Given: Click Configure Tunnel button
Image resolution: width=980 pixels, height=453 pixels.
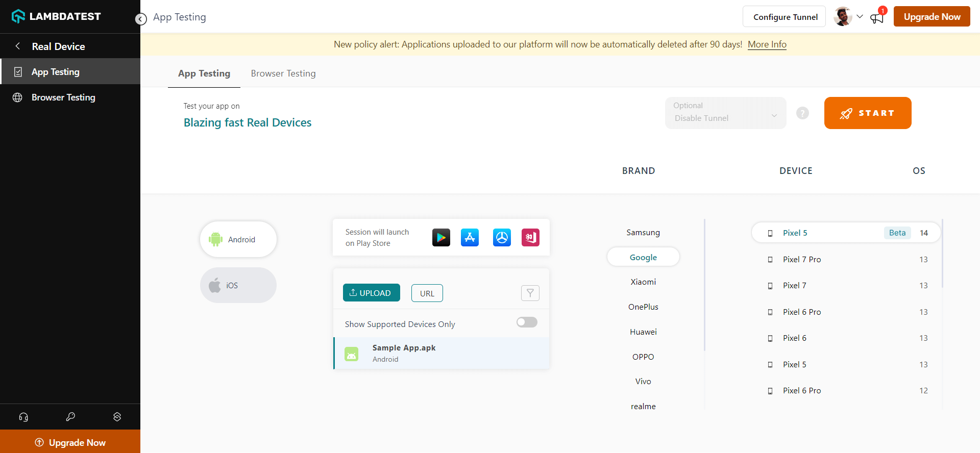Looking at the screenshot, I should tap(784, 17).
